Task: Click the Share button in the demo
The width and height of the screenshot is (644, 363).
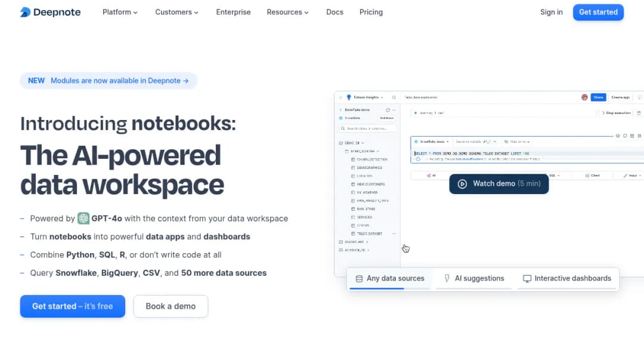Action: pos(598,97)
